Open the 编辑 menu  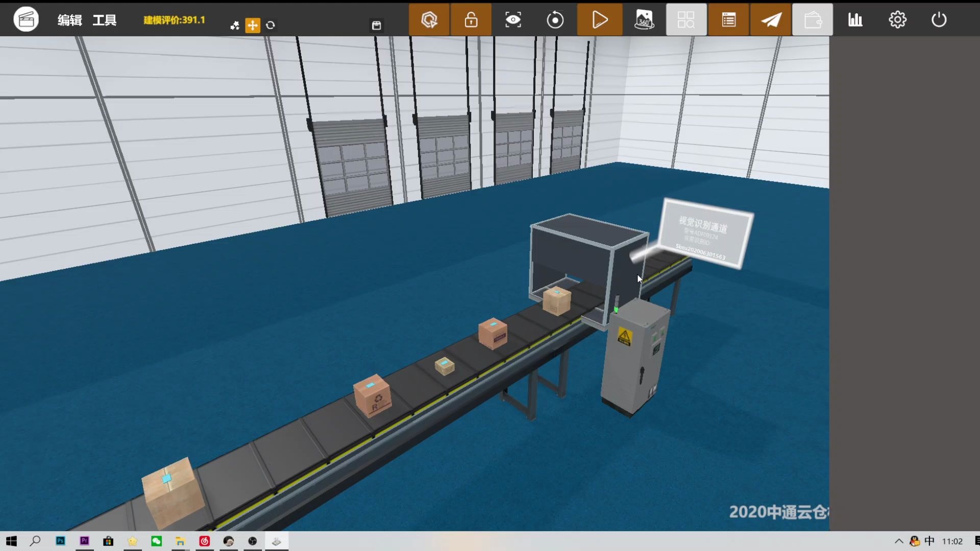click(x=70, y=20)
